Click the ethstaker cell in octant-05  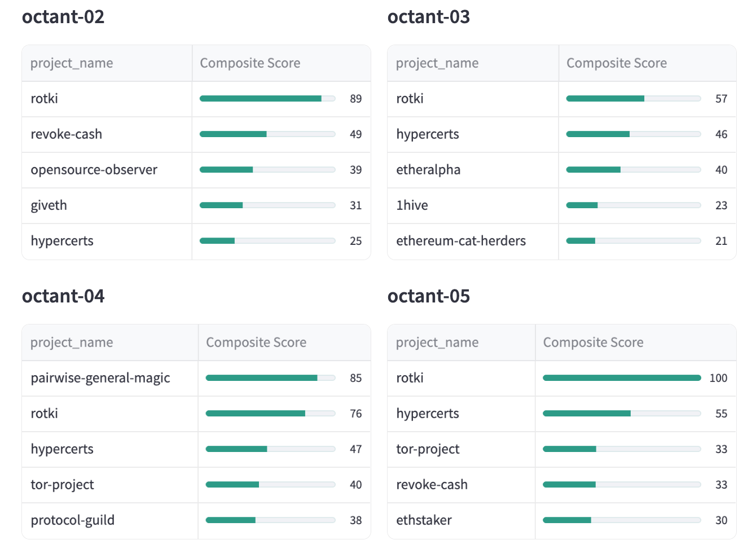[x=424, y=520]
